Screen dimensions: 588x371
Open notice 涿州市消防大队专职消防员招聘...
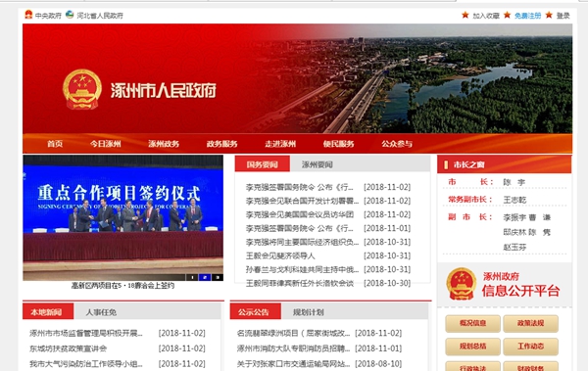pyautogui.click(x=293, y=348)
